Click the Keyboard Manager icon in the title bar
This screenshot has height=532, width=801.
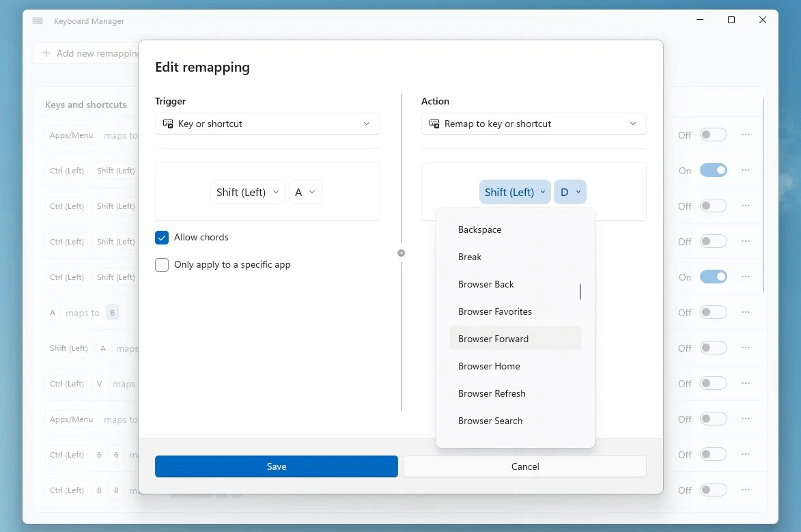(38, 20)
